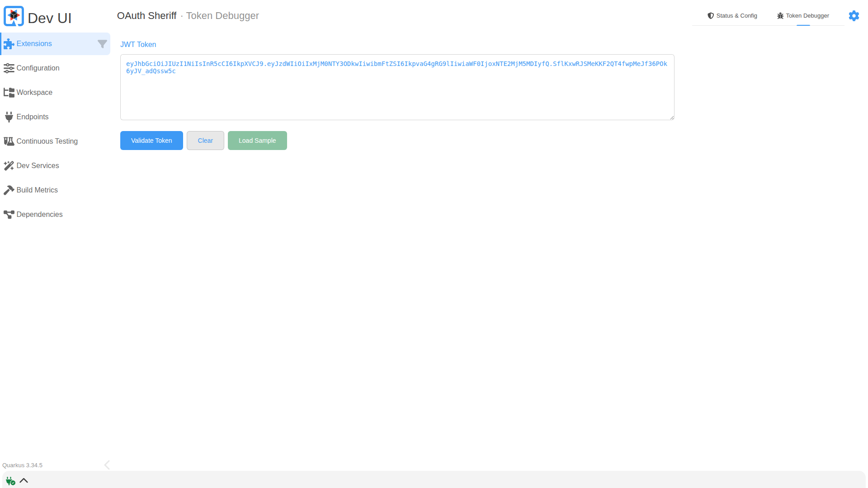
Task: Open the settings gear at top right
Action: click(854, 16)
